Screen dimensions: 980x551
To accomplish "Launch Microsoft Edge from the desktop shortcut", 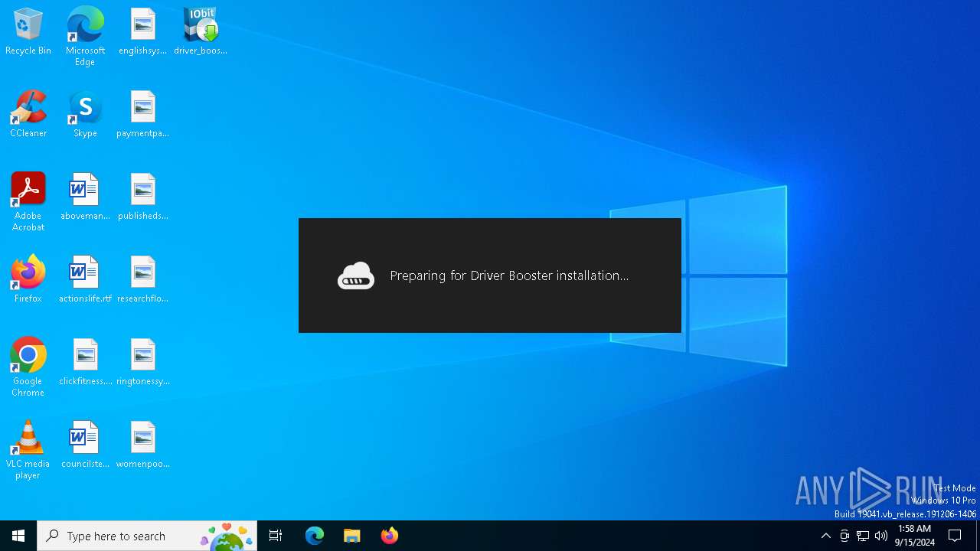I will [x=85, y=37].
